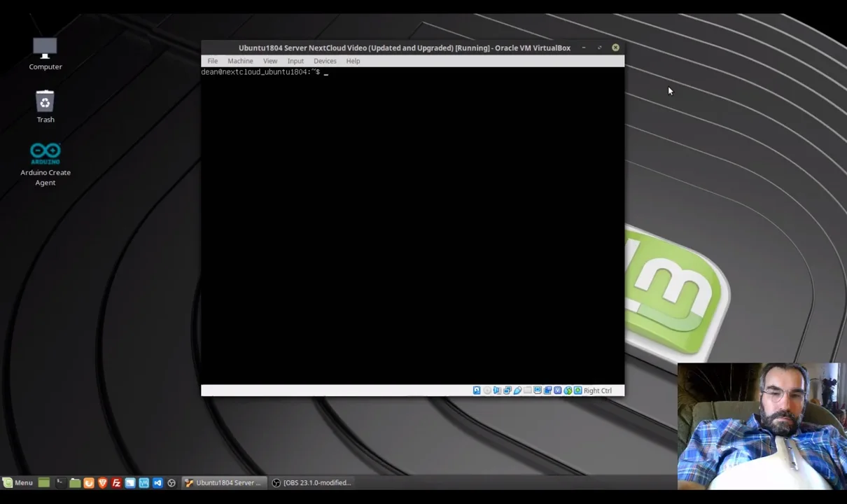
Task: Click the USB devices status icon
Action: (517, 391)
